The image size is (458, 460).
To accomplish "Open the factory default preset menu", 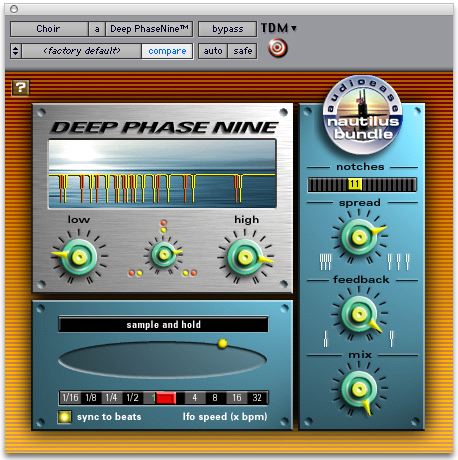I will tap(82, 51).
